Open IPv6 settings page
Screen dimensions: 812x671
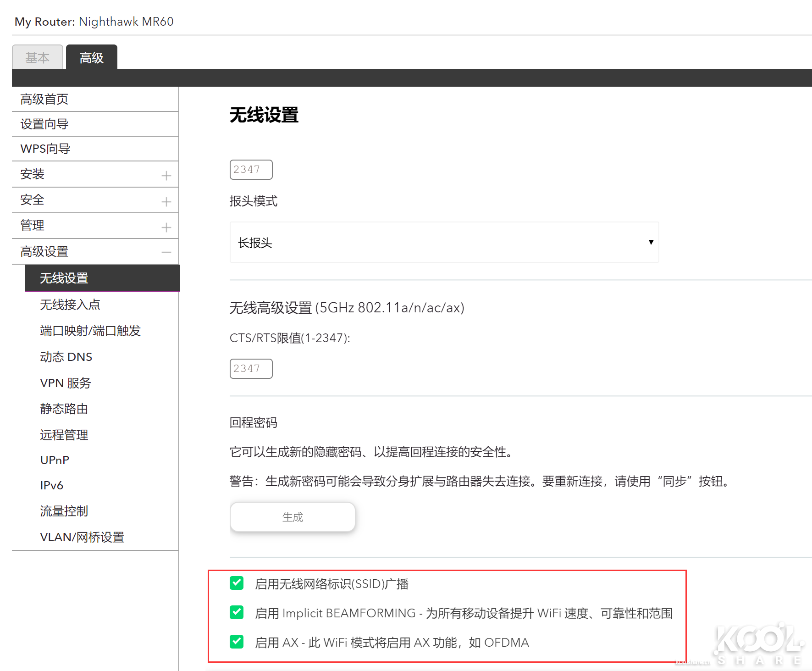pos(51,485)
